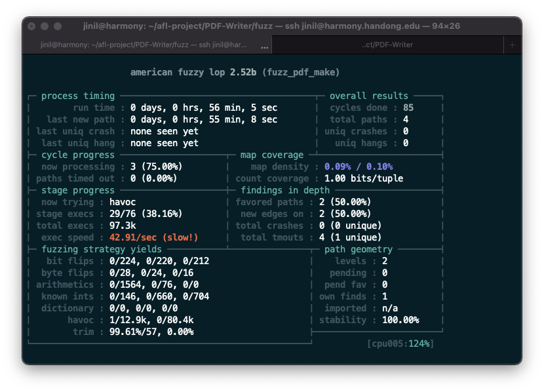Viewport: 544px width, 392px height.
Task: Click now trying value 'havoc'
Action: pos(123,202)
